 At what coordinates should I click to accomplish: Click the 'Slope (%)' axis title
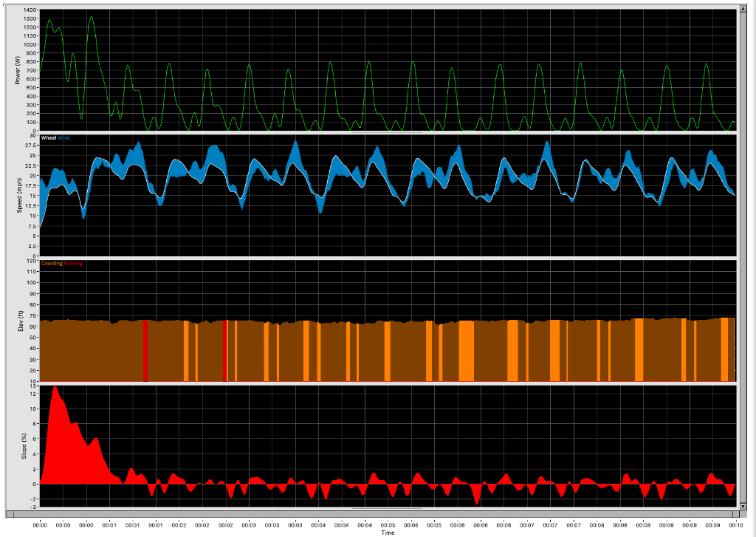(24, 446)
